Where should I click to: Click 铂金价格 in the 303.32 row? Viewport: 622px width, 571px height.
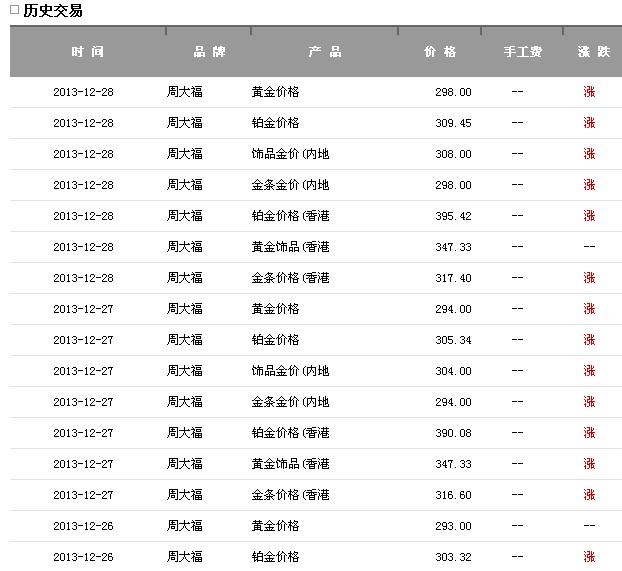tap(275, 556)
